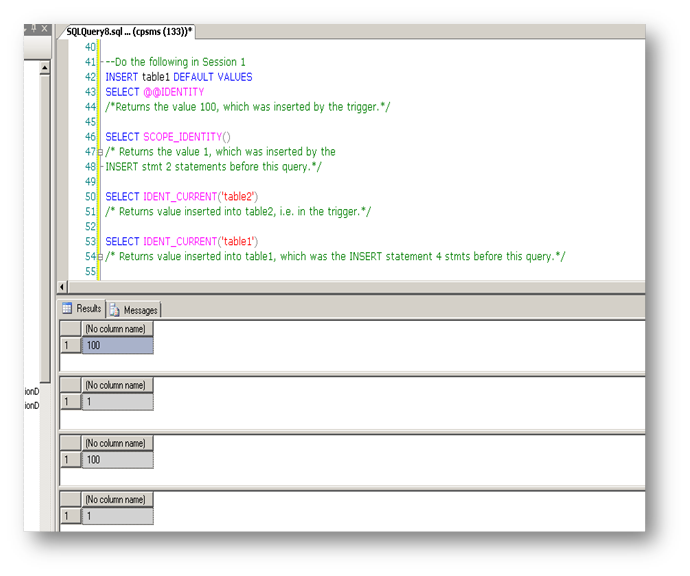Click the Messages tab icon
This screenshot has width=690, height=576.
114,310
